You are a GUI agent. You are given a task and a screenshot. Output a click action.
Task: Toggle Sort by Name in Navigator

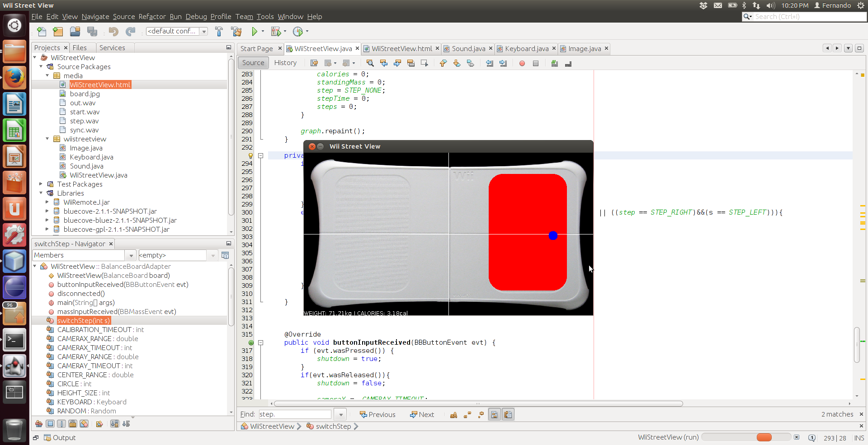(115, 424)
